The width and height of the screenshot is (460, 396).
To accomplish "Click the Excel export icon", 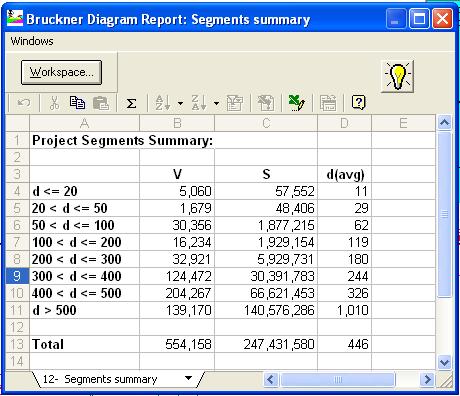I will click(296, 103).
